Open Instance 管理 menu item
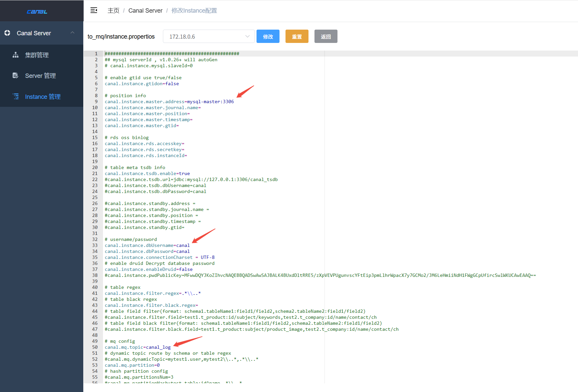578x392 pixels. point(42,97)
